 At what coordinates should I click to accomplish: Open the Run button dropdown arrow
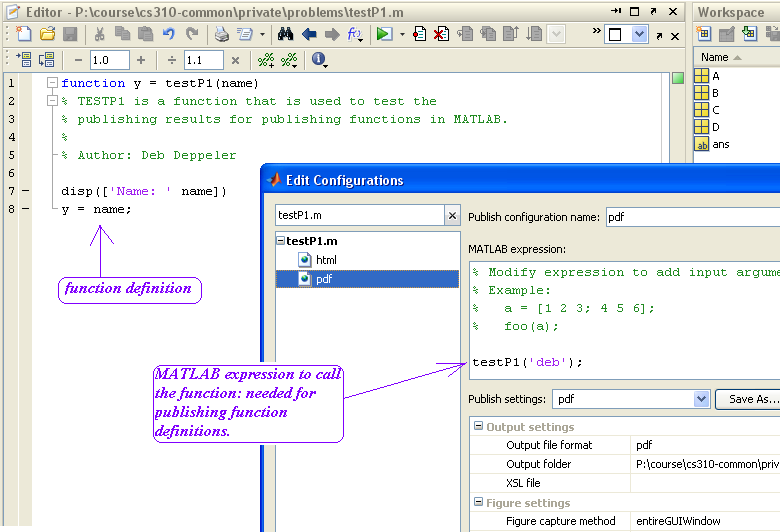click(x=402, y=34)
